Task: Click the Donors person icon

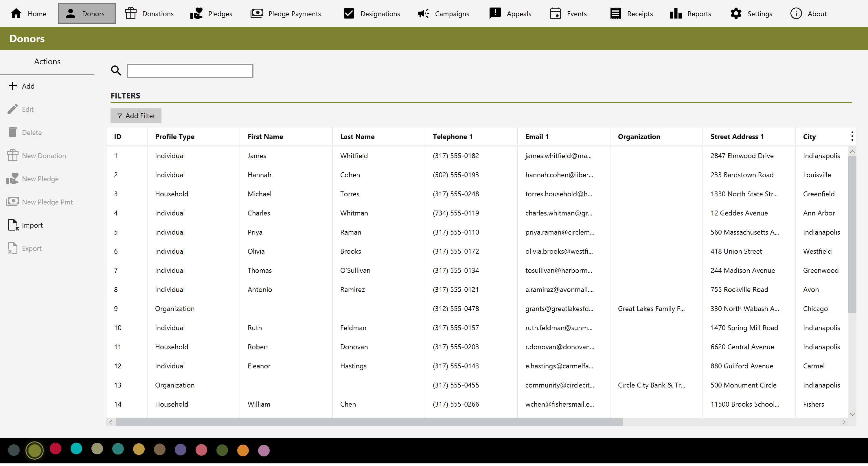Action: [70, 14]
